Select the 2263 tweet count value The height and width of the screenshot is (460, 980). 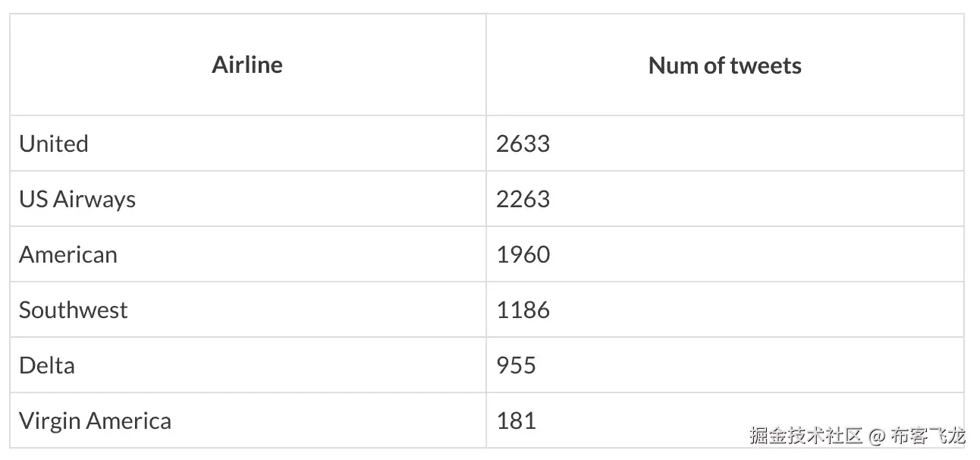[x=523, y=199]
